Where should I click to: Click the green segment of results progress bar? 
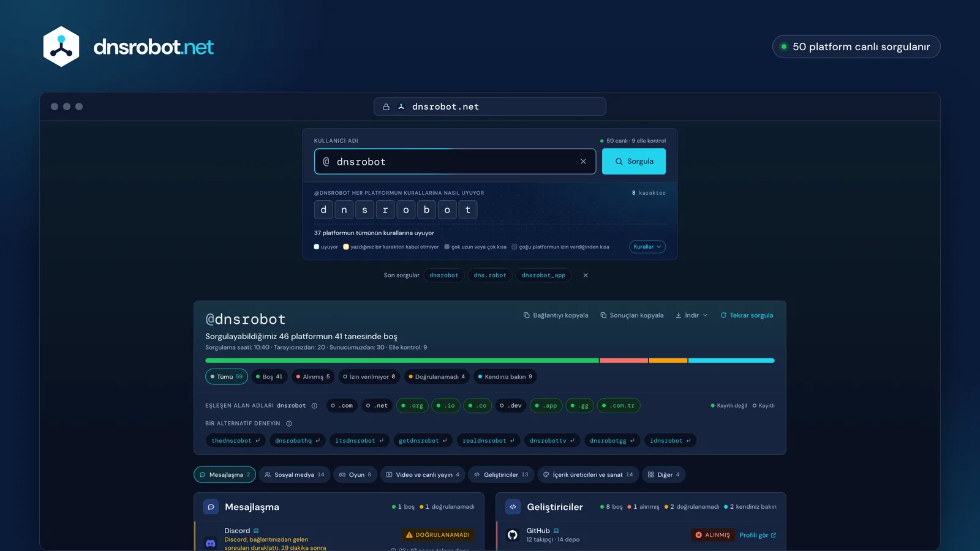click(x=402, y=361)
